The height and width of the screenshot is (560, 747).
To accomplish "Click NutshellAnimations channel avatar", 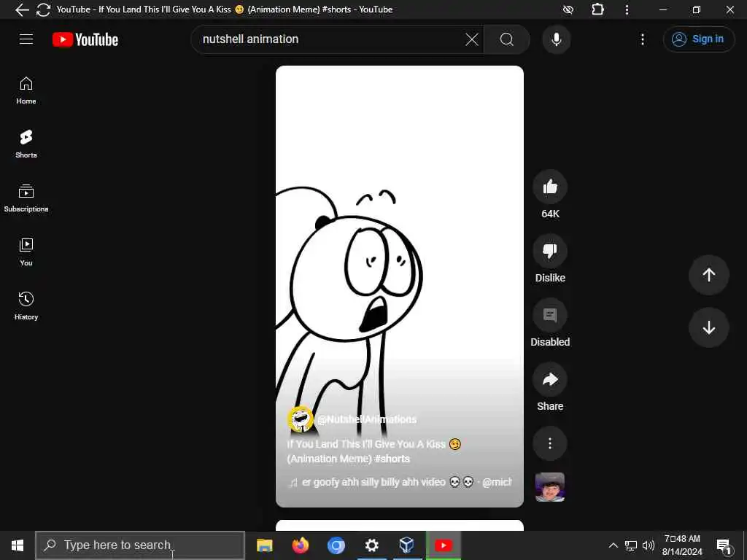I will pos(300,419).
